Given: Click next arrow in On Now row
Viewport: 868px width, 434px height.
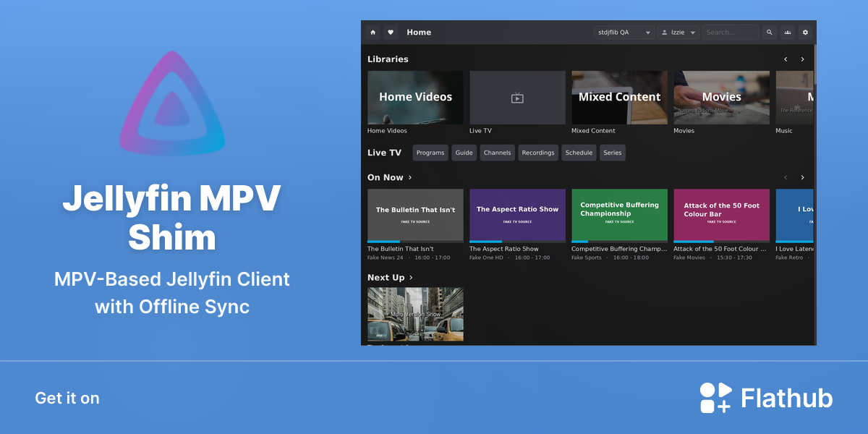Looking at the screenshot, I should (802, 177).
